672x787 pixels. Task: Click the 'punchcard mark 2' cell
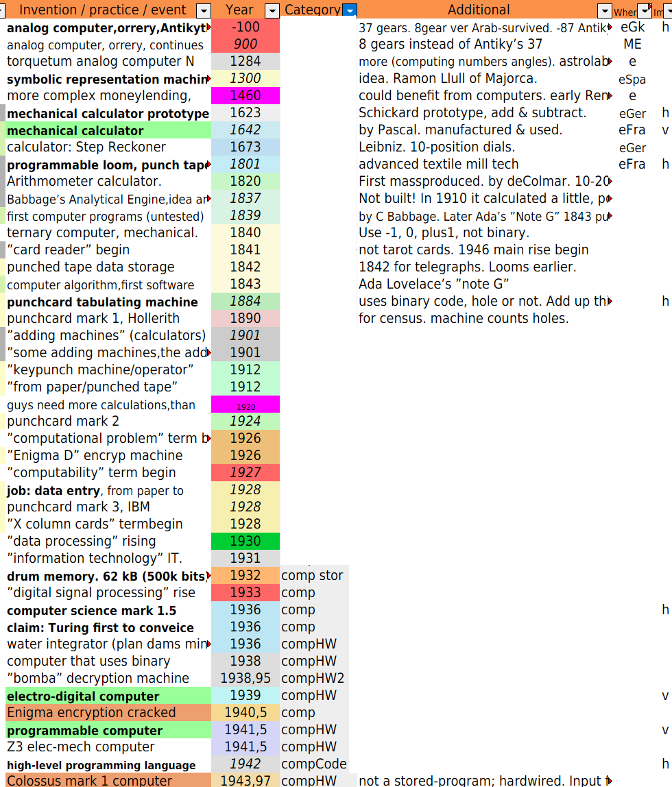pos(108,421)
